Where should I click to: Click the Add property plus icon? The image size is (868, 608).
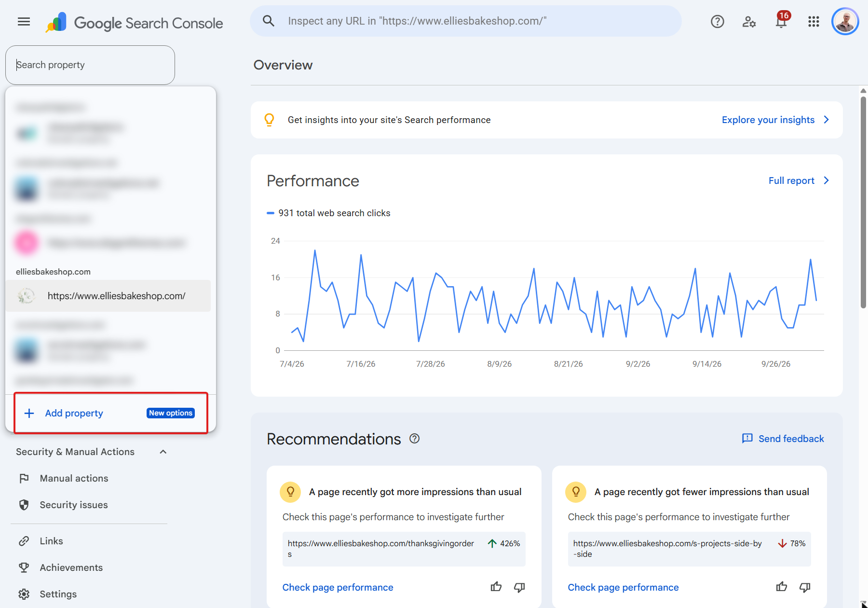(x=29, y=413)
